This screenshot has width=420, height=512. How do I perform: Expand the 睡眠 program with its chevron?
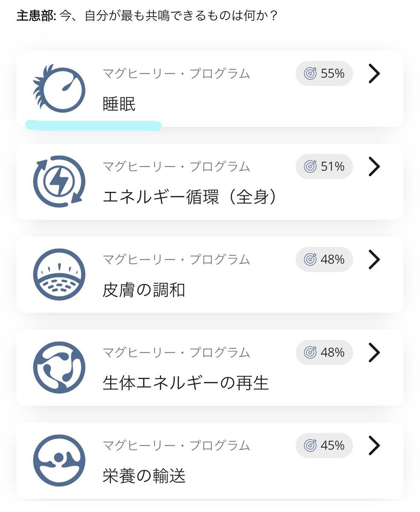(x=374, y=73)
